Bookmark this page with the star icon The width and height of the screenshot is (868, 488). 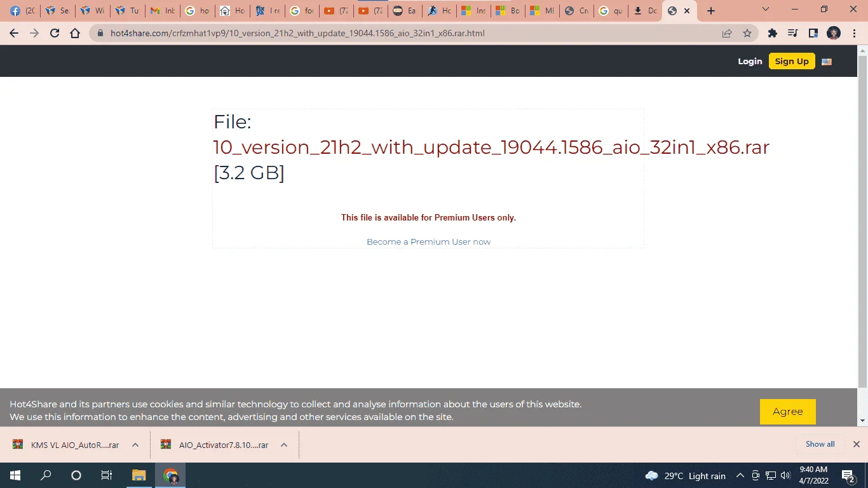coord(747,33)
